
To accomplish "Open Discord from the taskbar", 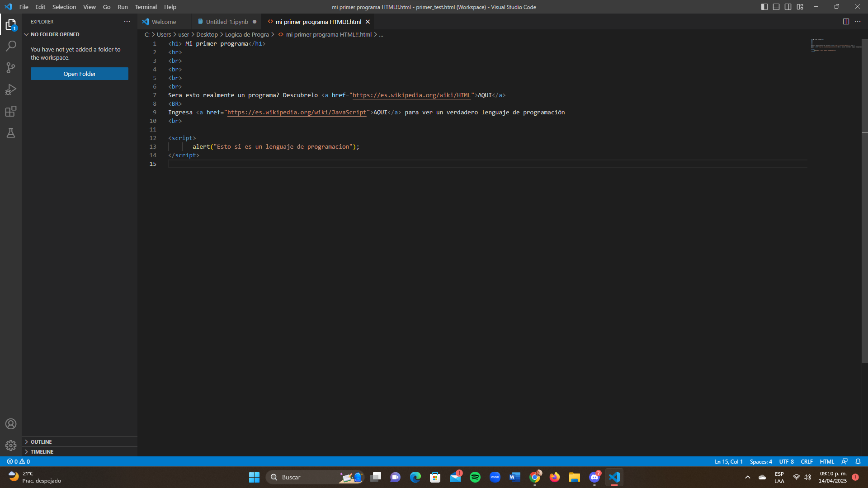I will (x=594, y=477).
